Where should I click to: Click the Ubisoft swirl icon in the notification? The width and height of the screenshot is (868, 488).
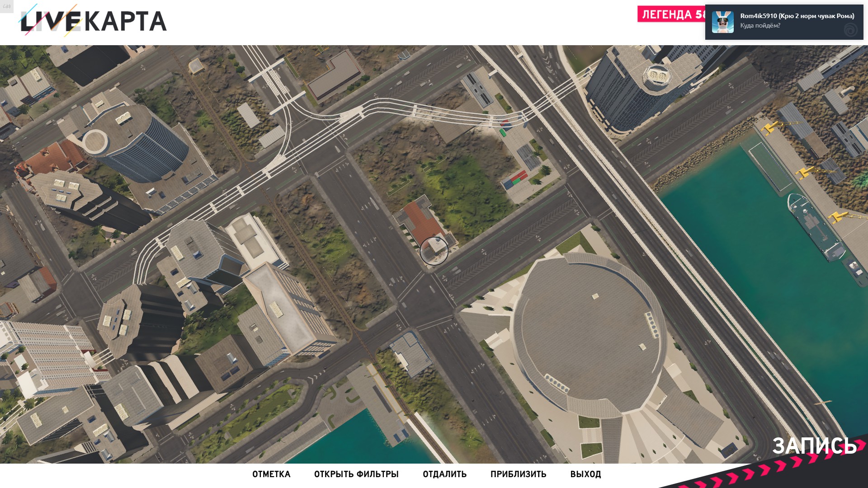850,30
